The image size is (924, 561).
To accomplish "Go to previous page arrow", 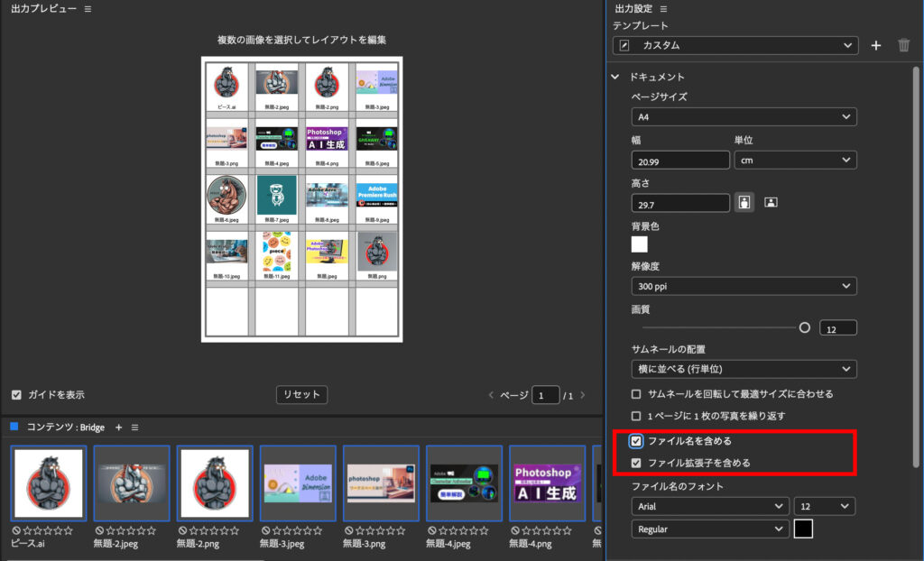I will pos(491,395).
